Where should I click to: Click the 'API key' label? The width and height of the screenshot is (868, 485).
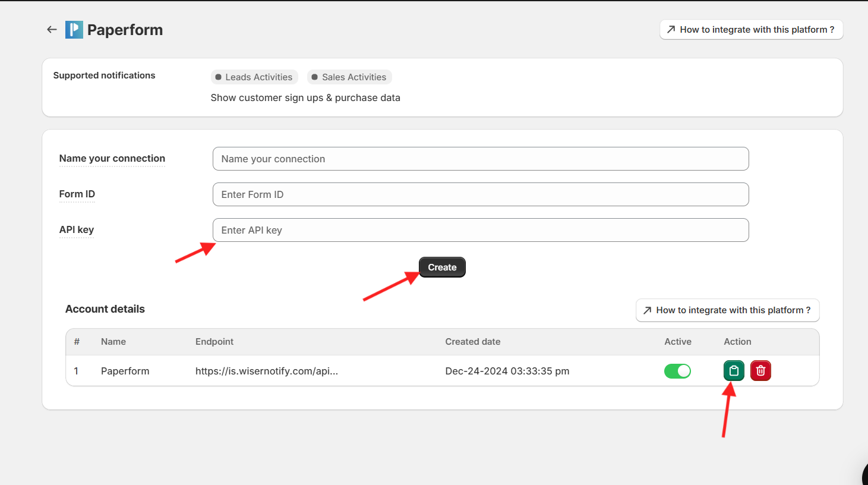click(77, 229)
